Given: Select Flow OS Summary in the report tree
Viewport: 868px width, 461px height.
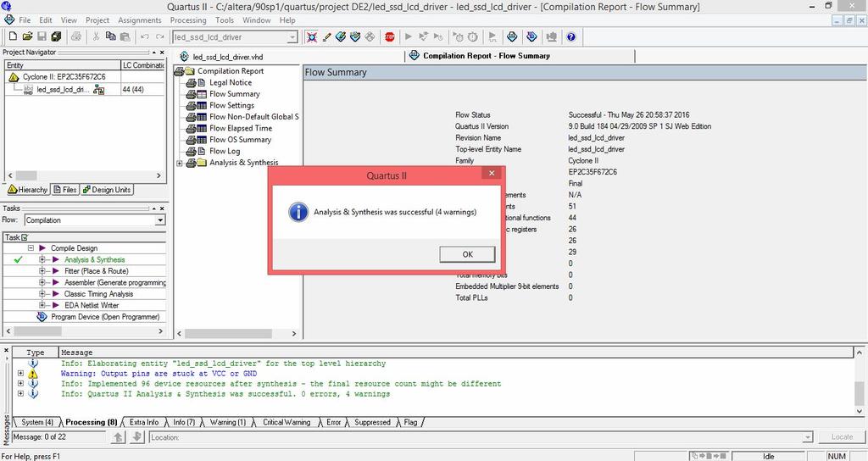Looking at the screenshot, I should click(240, 140).
